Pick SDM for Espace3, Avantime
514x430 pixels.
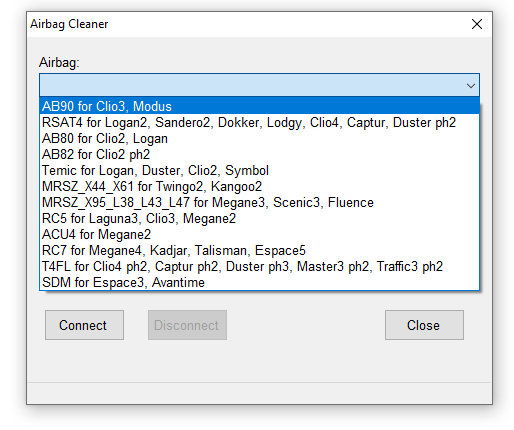pos(259,282)
